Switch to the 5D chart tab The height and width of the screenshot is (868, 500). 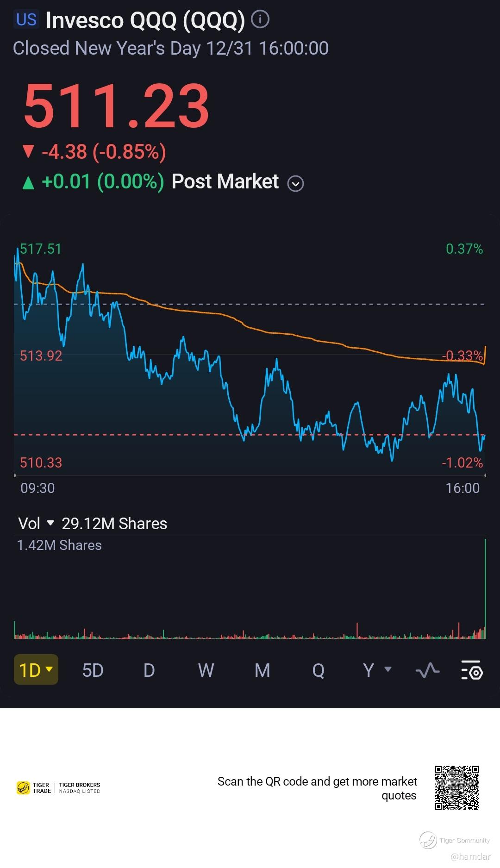tap(93, 670)
